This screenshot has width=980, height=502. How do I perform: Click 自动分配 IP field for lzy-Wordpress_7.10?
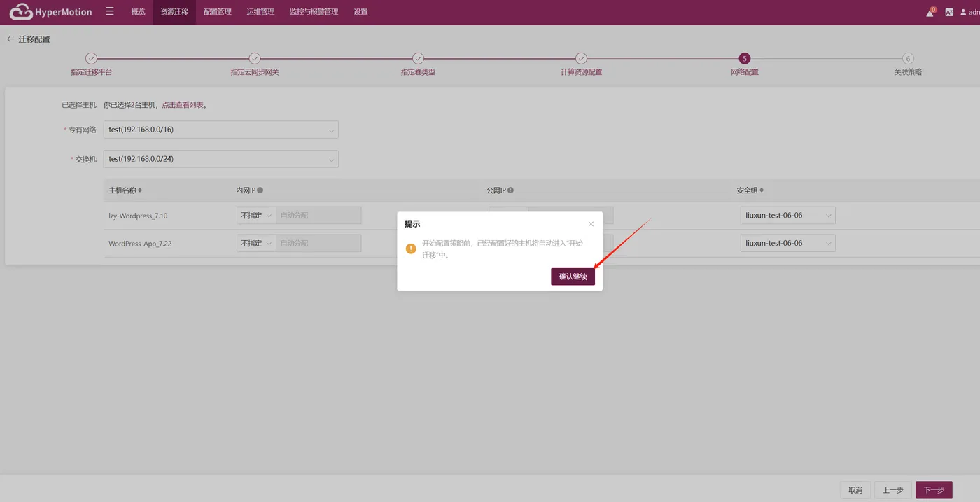(318, 216)
